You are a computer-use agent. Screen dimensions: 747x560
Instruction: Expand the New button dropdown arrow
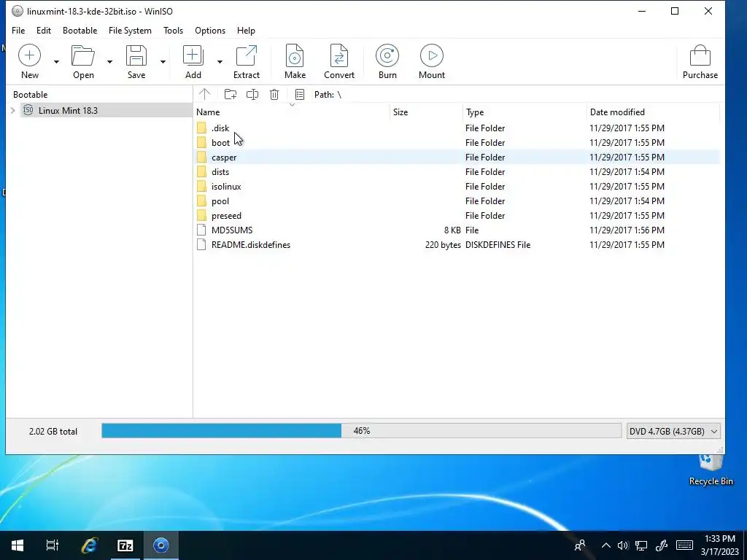[x=56, y=62]
